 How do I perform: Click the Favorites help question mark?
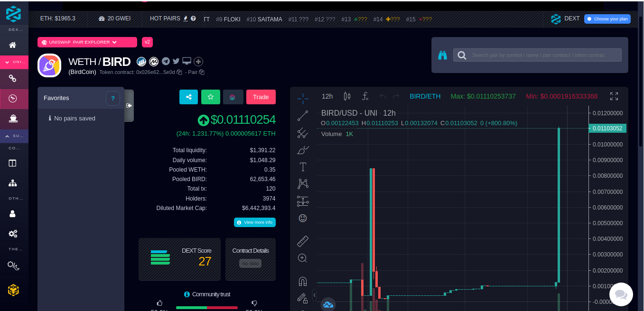point(113,99)
